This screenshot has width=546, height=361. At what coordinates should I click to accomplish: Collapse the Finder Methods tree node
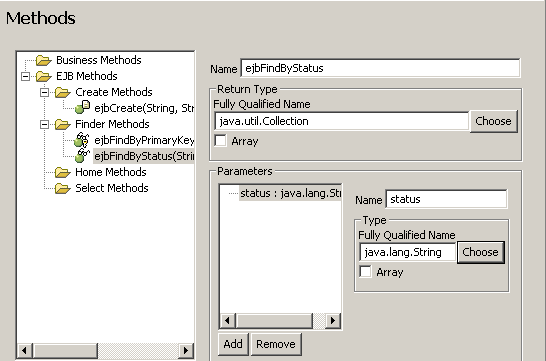tap(44, 124)
